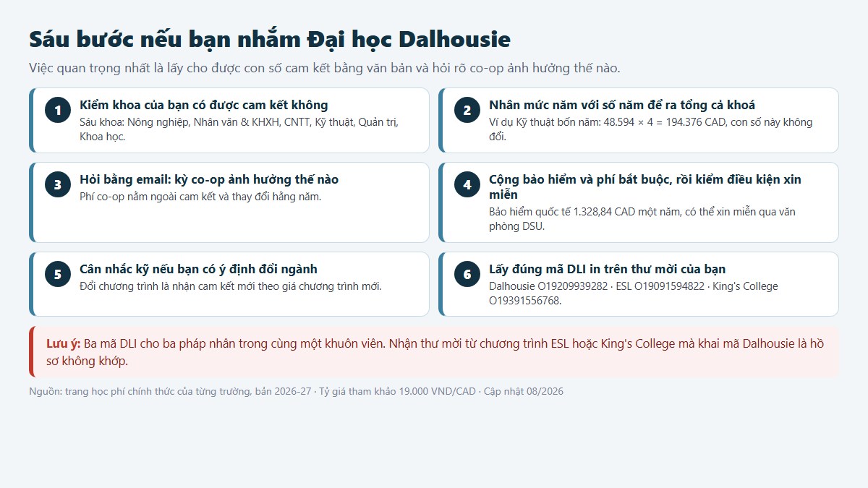The height and width of the screenshot is (488, 868).
Task: Click the step 1 number badge
Action: click(58, 111)
